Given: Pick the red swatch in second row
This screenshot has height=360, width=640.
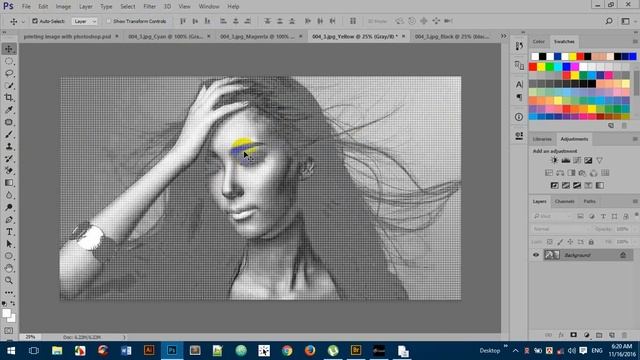Looking at the screenshot, I should pyautogui.click(x=533, y=67).
